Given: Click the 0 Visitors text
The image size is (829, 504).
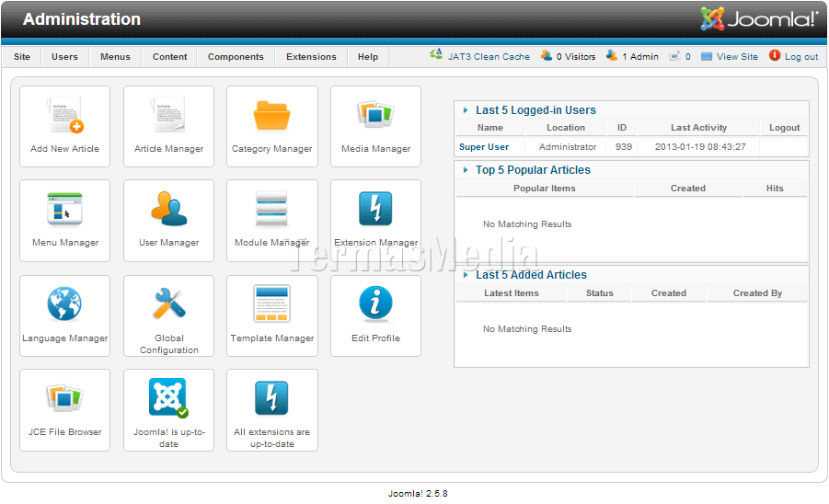Looking at the screenshot, I should pyautogui.click(x=576, y=57).
